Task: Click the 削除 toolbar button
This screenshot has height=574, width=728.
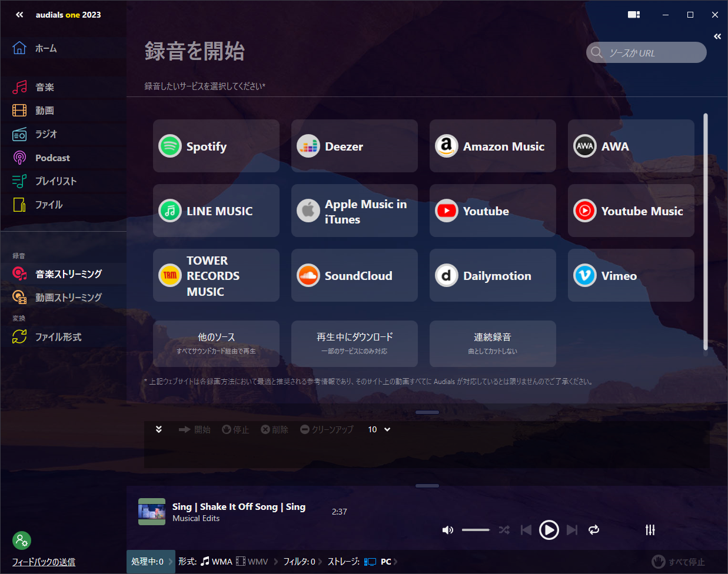Action: pyautogui.click(x=275, y=430)
